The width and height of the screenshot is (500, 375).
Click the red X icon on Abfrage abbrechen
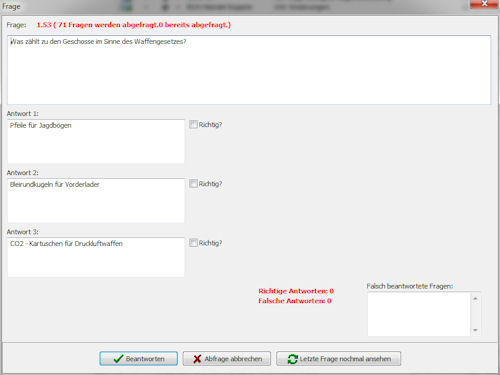pos(197,359)
